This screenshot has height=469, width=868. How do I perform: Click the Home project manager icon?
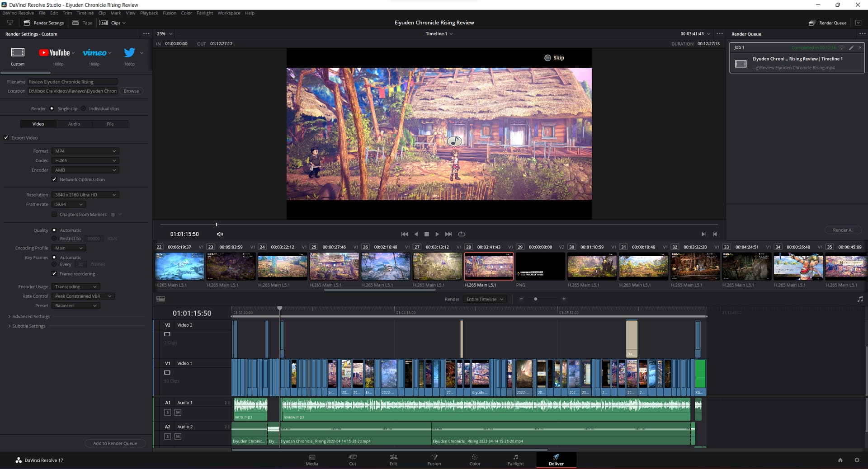pos(840,460)
